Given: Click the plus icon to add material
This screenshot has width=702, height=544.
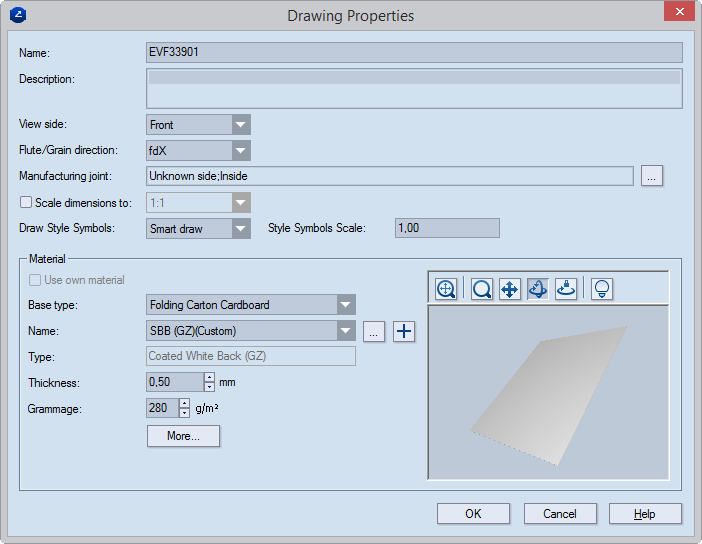Looking at the screenshot, I should coord(403,331).
